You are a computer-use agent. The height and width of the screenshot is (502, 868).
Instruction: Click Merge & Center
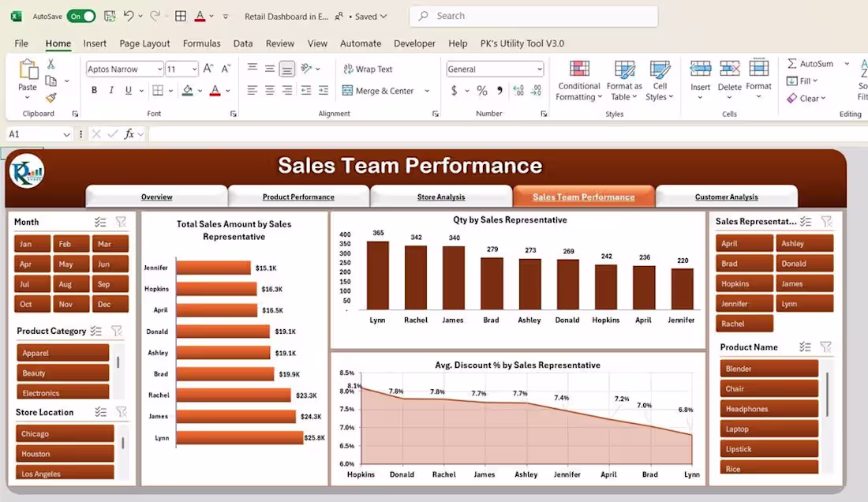[x=379, y=91]
